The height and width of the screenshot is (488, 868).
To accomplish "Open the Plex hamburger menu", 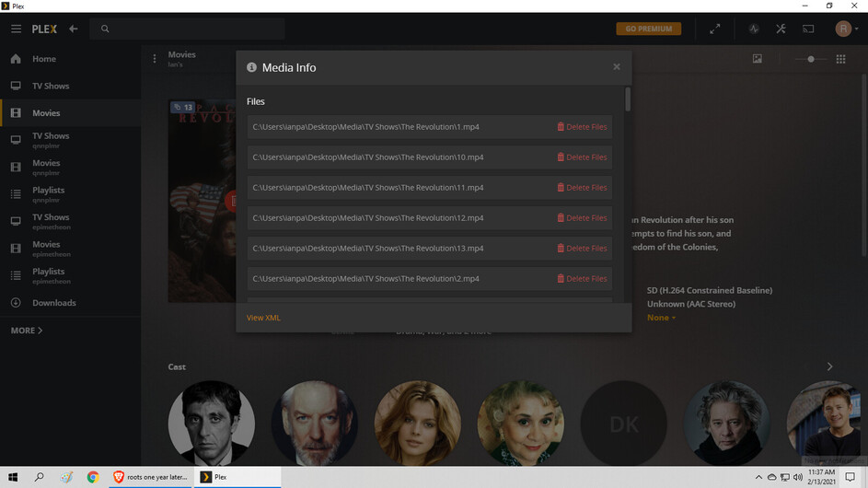I will tap(16, 29).
